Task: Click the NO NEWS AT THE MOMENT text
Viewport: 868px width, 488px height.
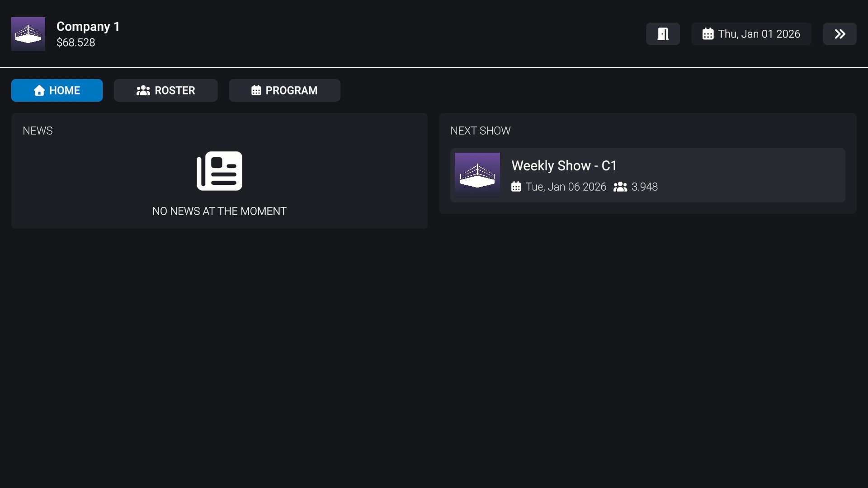Action: tap(219, 211)
